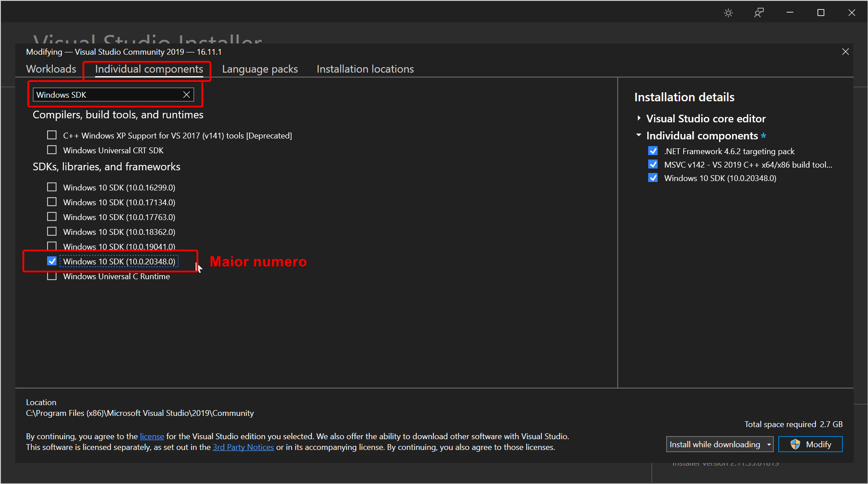
Task: Select the SDKs, libraries, and frameworks heading
Action: 106,167
